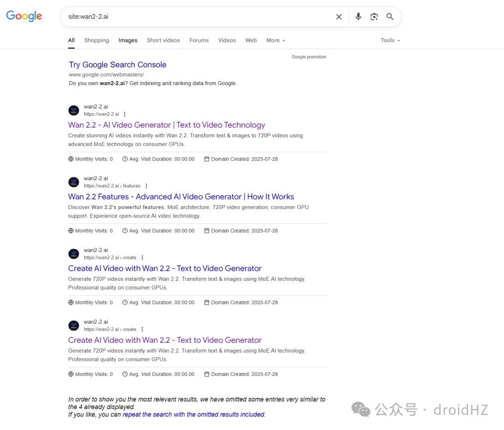This screenshot has height=430, width=504.
Task: Repeat the search with omitted results included
Action: point(194,414)
